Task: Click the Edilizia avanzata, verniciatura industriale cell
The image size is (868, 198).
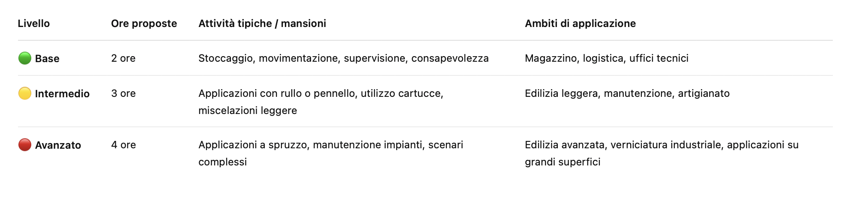Action: pyautogui.click(x=661, y=145)
